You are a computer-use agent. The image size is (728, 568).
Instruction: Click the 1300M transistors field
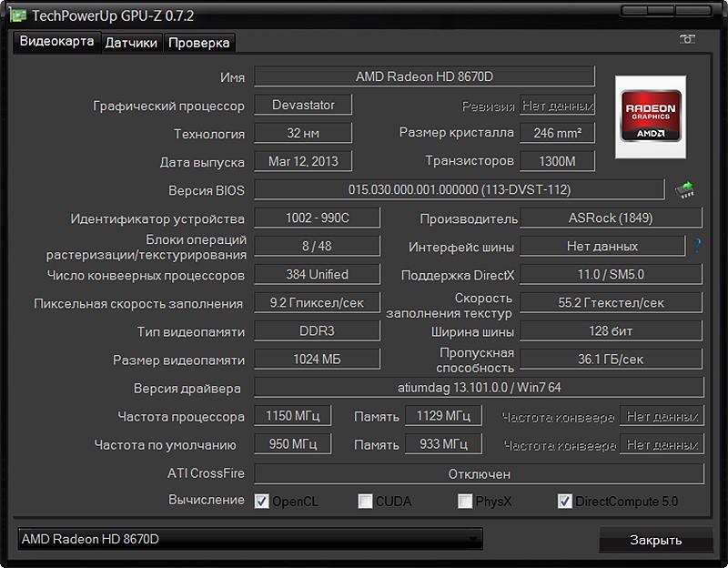pos(557,161)
